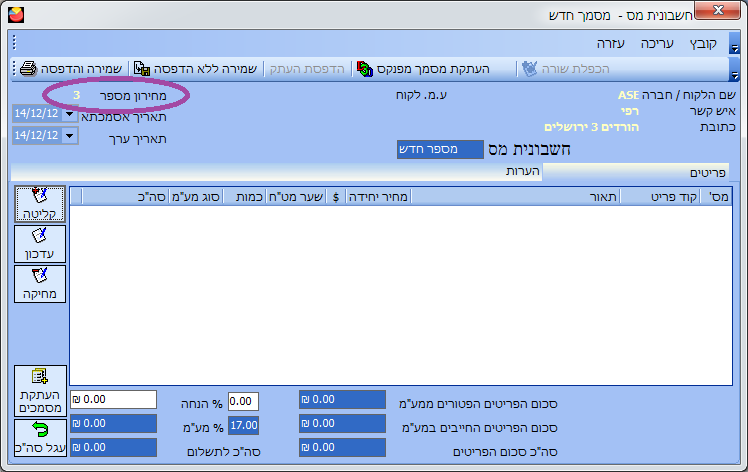Open the תאריך ערך date dropdown
This screenshot has width=748, height=472.
pos(70,136)
